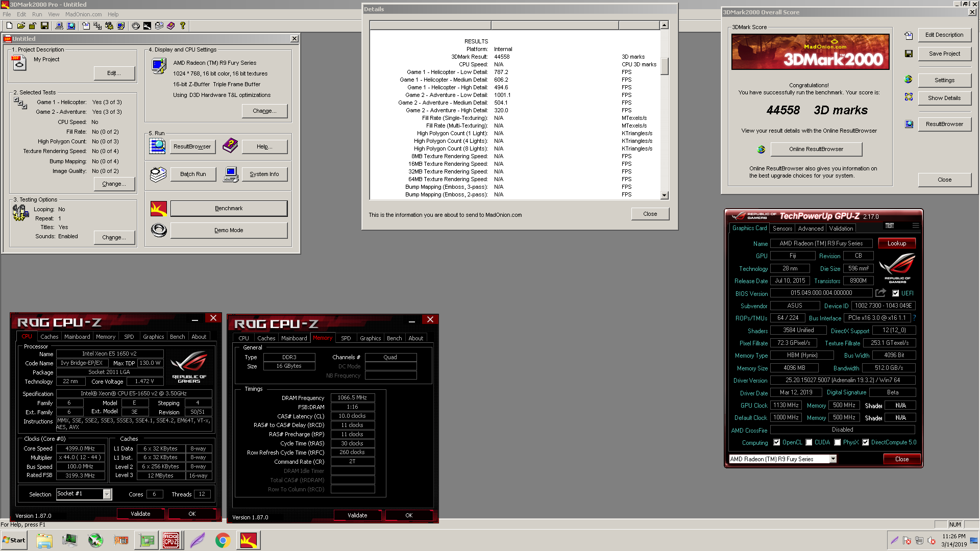
Task: Toggle the OpenCL checkbox in GPU-Z
Action: point(776,442)
